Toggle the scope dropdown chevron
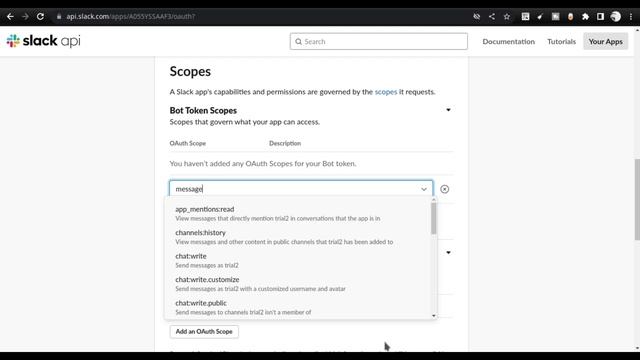Image resolution: width=640 pixels, height=360 pixels. (x=424, y=189)
